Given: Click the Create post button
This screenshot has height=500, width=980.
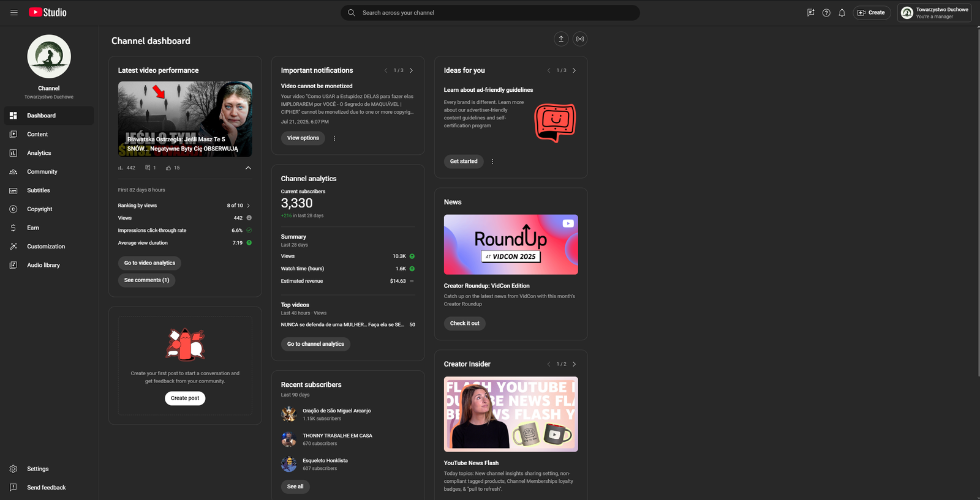Looking at the screenshot, I should coord(185,398).
